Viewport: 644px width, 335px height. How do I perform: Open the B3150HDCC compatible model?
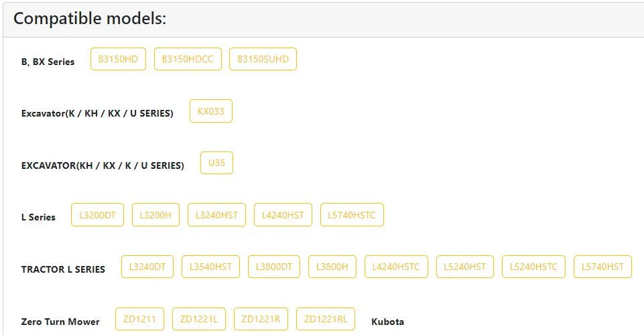[x=188, y=59]
